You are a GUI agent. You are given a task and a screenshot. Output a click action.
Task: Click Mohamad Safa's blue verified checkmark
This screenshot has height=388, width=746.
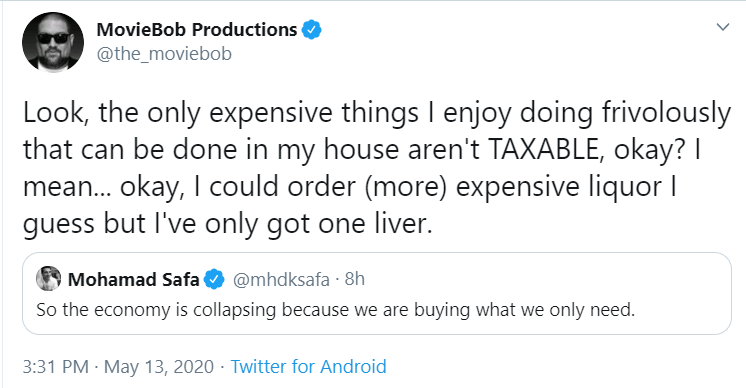coord(214,279)
